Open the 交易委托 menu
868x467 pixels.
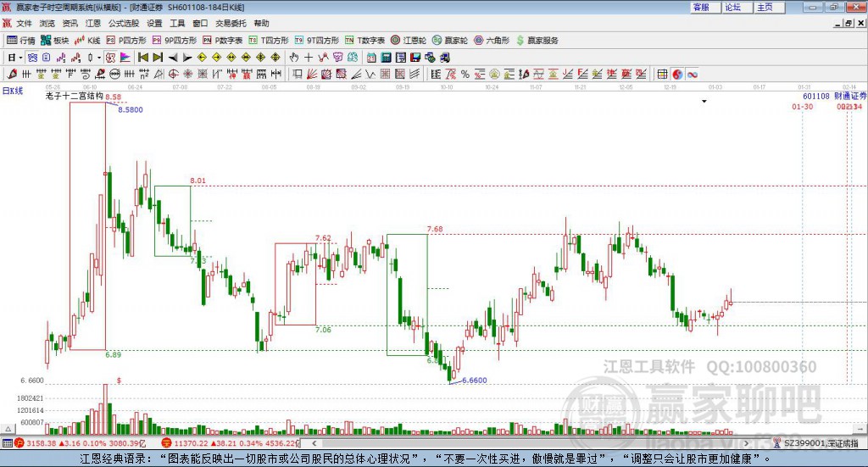pyautogui.click(x=231, y=23)
